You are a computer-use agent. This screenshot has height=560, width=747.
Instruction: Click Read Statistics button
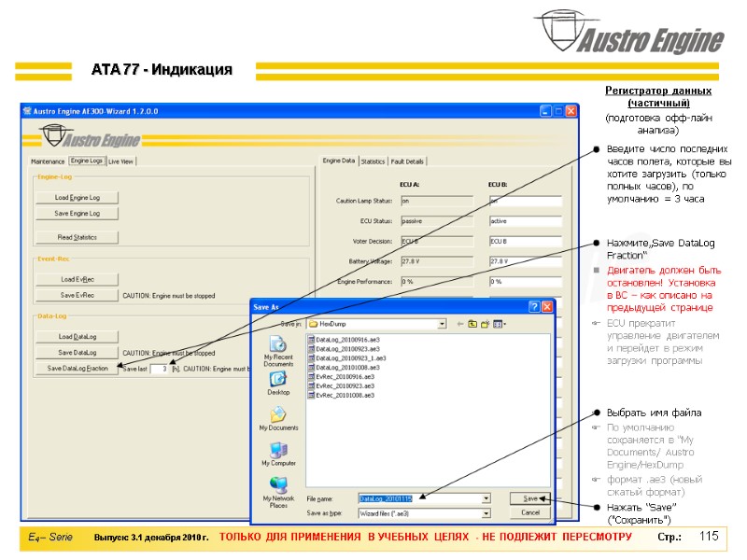coord(78,237)
